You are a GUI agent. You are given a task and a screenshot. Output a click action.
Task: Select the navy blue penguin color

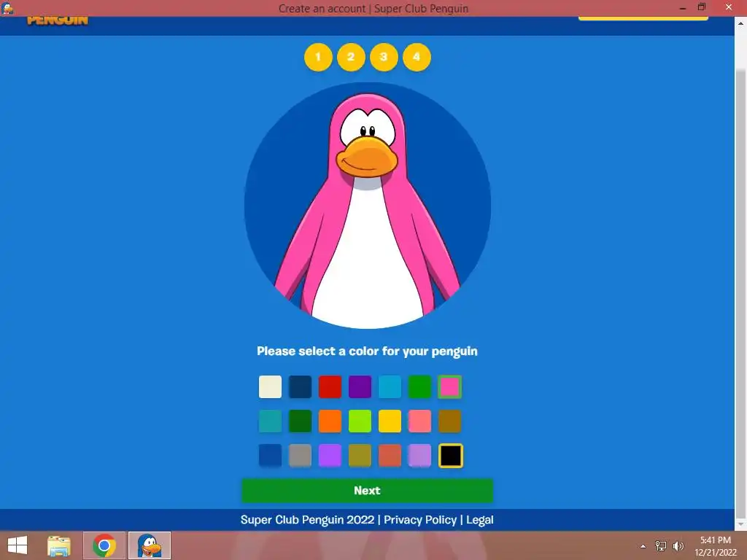(x=300, y=386)
